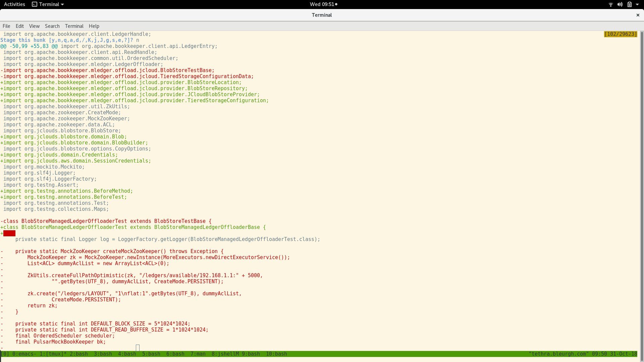
Task: Open the Edit menu
Action: [20, 26]
